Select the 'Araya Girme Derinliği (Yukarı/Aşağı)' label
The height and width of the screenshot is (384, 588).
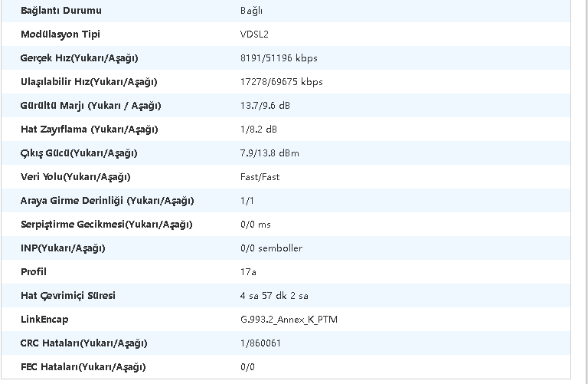(x=107, y=201)
